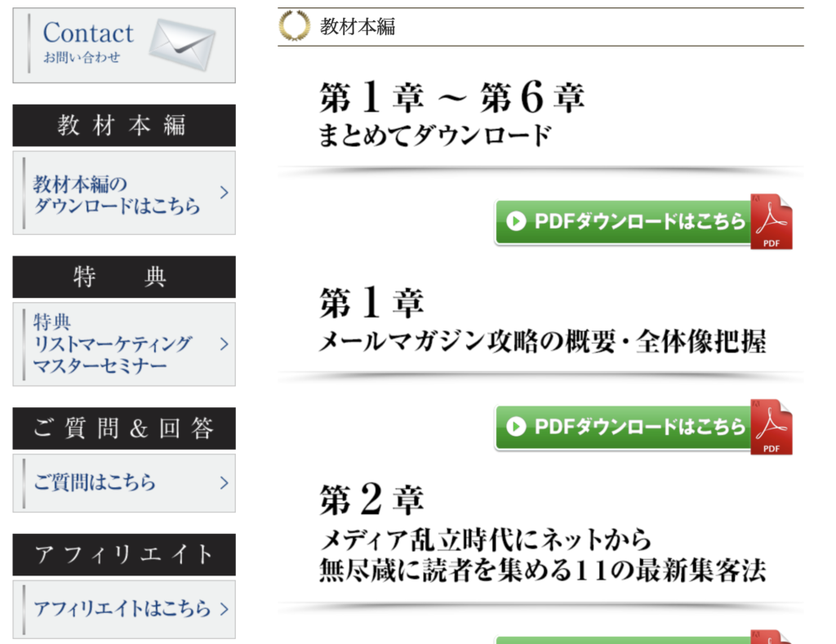836x644 pixels.
Task: Click the red PDF icon for 第1章～第6章
Action: (x=772, y=222)
